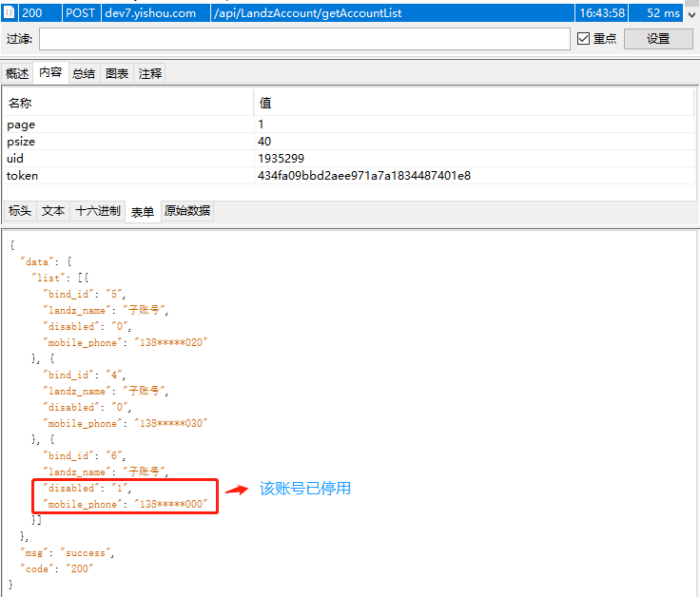Click the document icon beside status 200
700x597 pixels.
pos(9,12)
